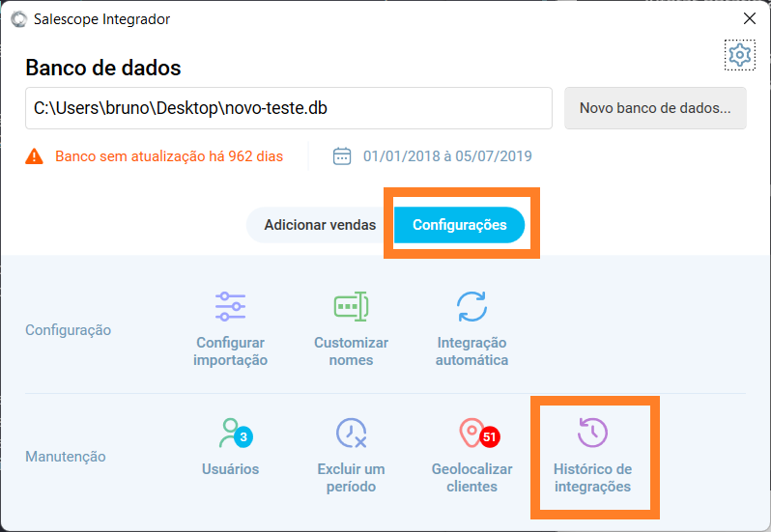Click the red 51 badge
Screen dimensions: 771x532
click(x=489, y=436)
